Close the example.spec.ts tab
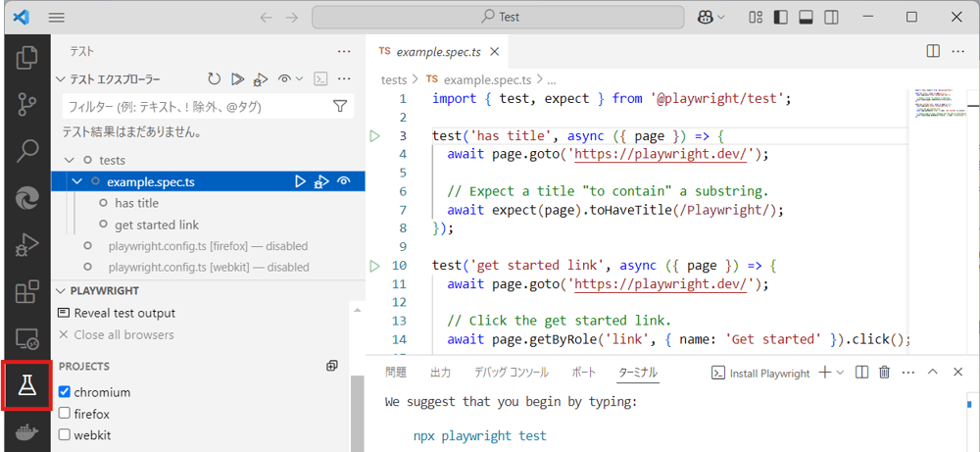Screen dimensions: 980x452 [494, 52]
